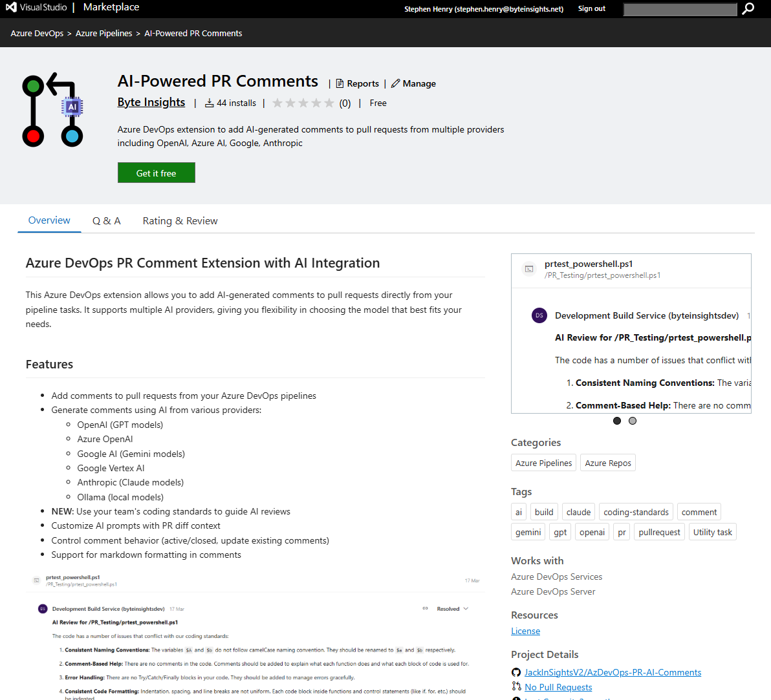The width and height of the screenshot is (771, 700).
Task: Open Manage via the pencil icon
Action: pos(396,83)
